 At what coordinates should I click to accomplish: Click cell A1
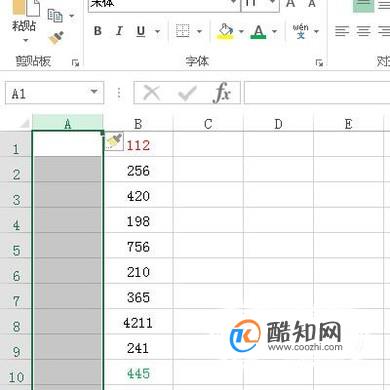coord(68,144)
